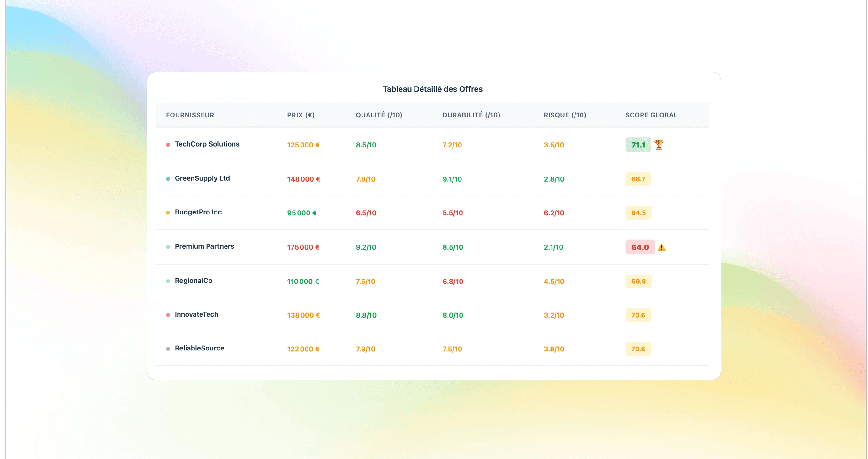
Task: Click the 175 000 € price value
Action: click(x=303, y=247)
